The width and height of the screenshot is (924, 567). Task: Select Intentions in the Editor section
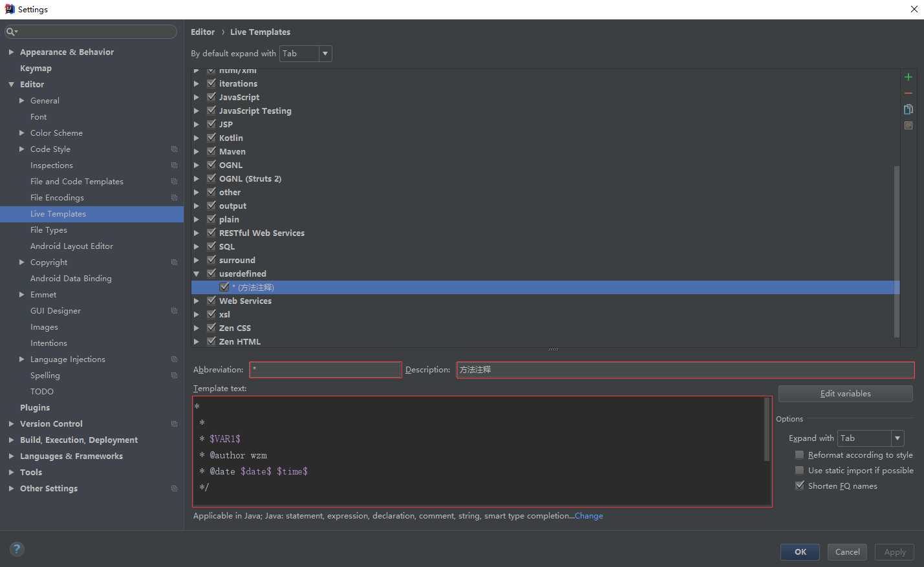pos(48,343)
